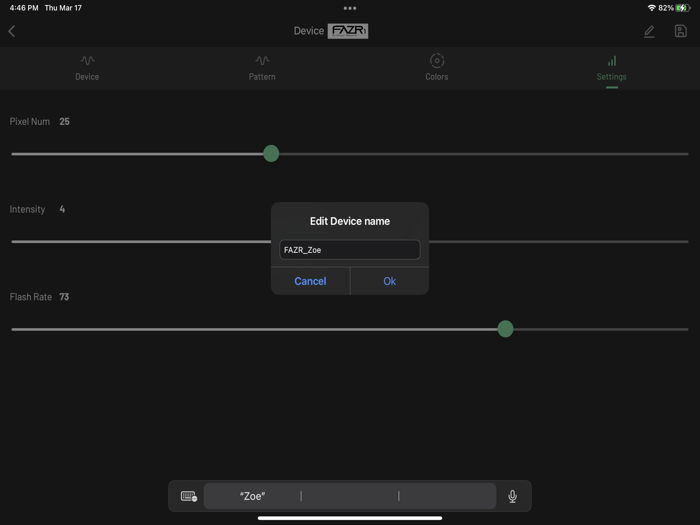Screen dimensions: 700x525
Task: Click the Device header title text
Action: coord(308,31)
